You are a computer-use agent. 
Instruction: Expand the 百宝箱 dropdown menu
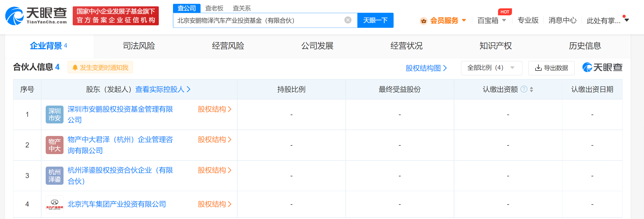click(504, 20)
